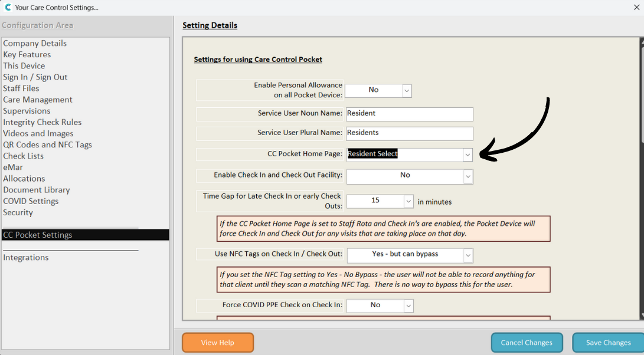Open Staff Files configuration
The height and width of the screenshot is (355, 644).
pyautogui.click(x=21, y=88)
